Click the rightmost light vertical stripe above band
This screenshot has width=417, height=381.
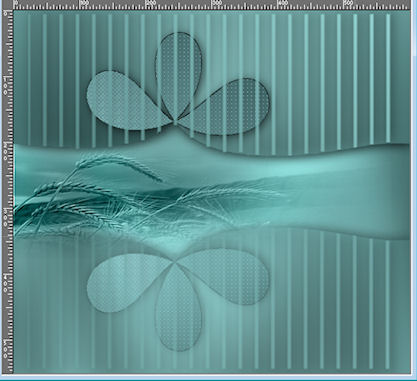[x=388, y=79]
